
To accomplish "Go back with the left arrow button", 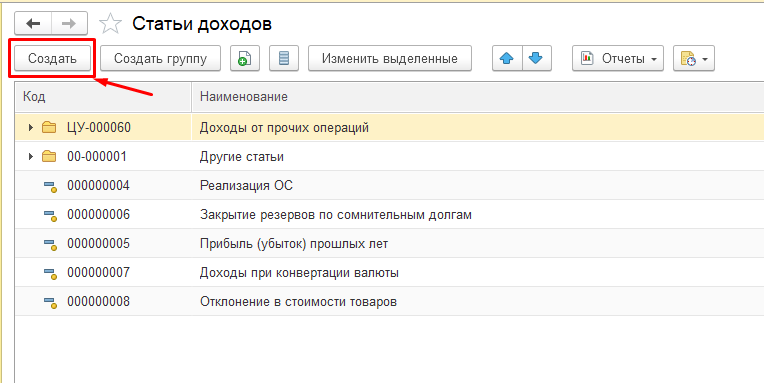I will pyautogui.click(x=33, y=23).
